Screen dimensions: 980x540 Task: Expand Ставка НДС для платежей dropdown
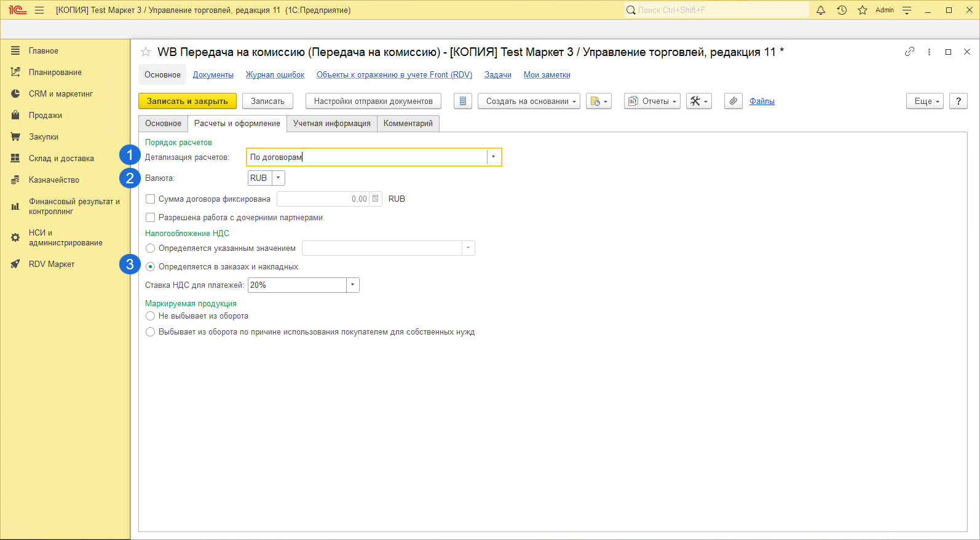352,285
